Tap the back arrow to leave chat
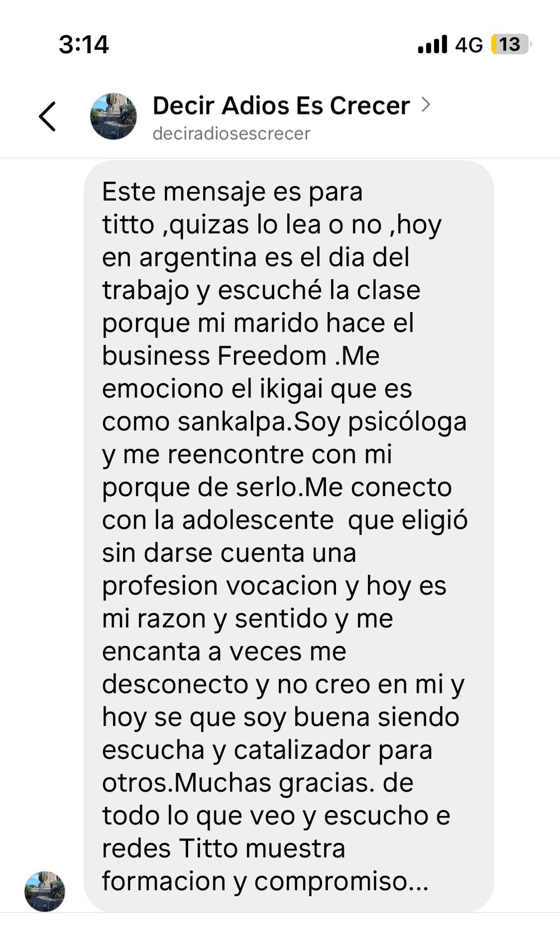The image size is (560, 937). click(48, 116)
